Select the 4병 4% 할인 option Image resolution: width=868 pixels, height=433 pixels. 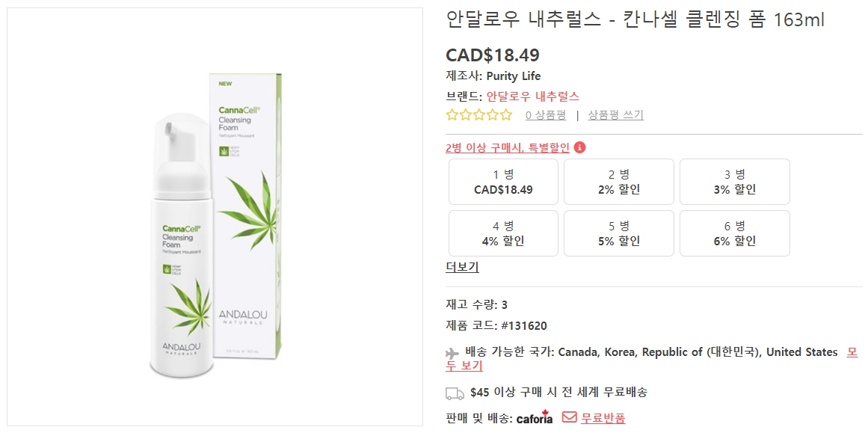click(502, 233)
